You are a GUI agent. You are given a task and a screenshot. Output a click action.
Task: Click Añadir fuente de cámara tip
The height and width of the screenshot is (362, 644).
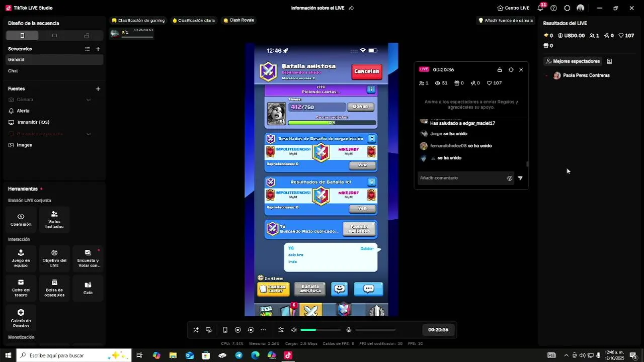(x=506, y=21)
